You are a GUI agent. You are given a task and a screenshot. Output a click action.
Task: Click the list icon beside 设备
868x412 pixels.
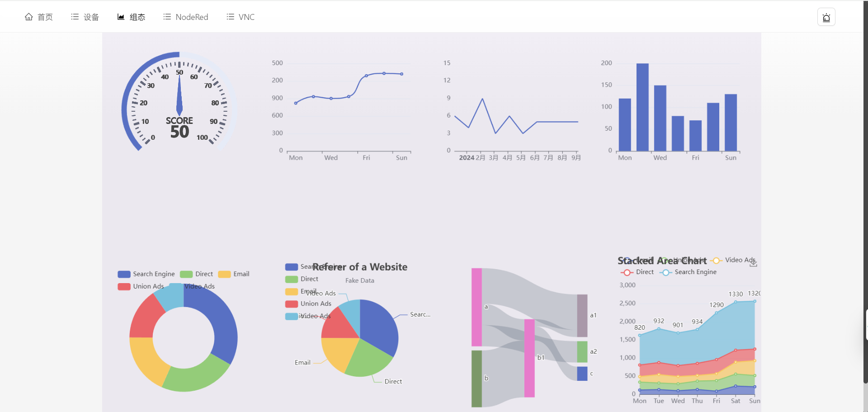[x=75, y=17]
